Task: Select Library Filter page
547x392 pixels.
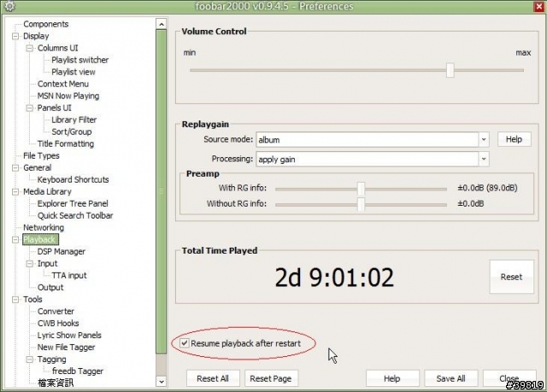Action: point(74,120)
